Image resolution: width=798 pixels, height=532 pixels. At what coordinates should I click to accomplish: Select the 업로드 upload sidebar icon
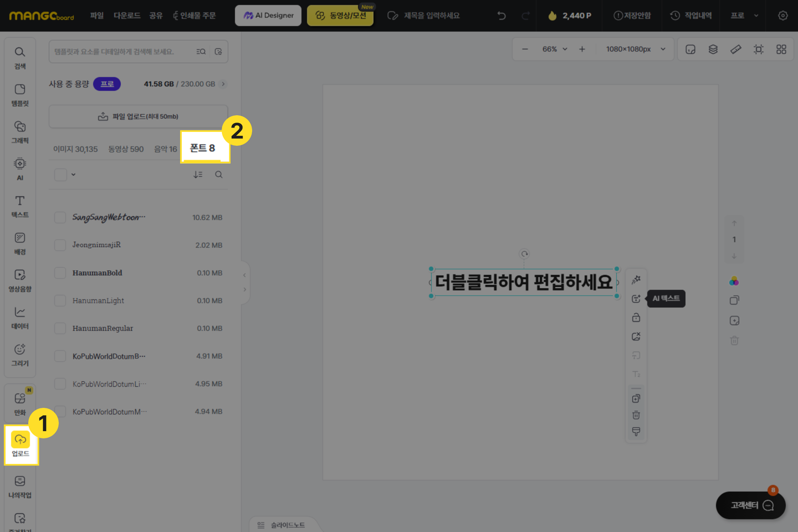21,444
